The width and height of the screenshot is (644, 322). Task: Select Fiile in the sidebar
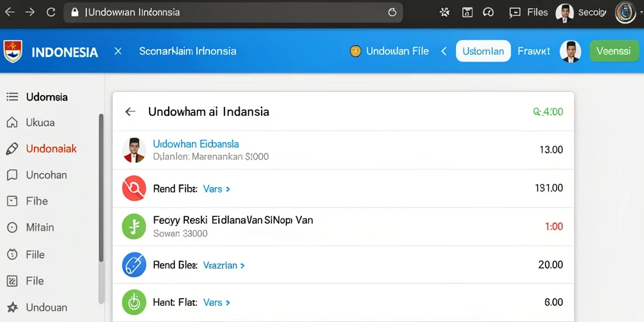(35, 255)
